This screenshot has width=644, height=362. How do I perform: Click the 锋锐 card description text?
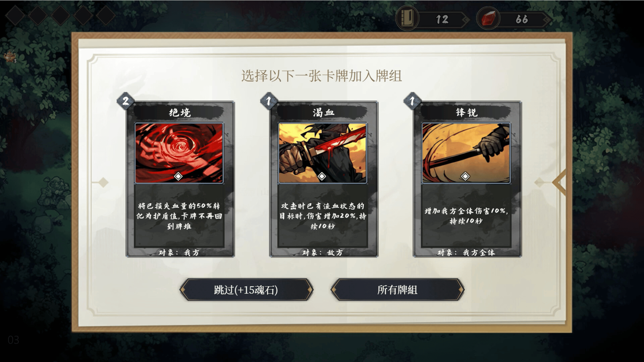466,216
